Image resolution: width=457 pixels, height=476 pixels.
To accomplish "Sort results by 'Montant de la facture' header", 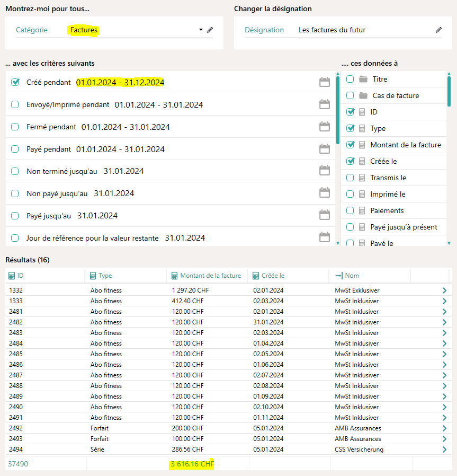I will (210, 276).
